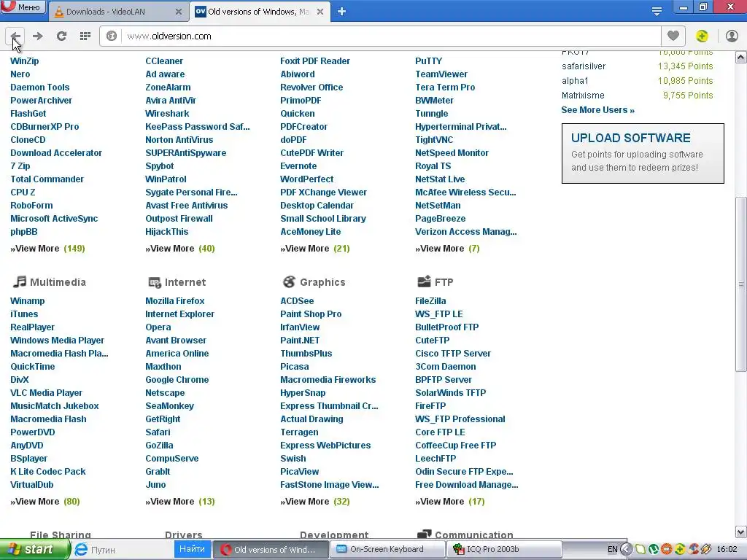
Task: Open the Avast Free Antivirus link
Action: [x=186, y=205]
